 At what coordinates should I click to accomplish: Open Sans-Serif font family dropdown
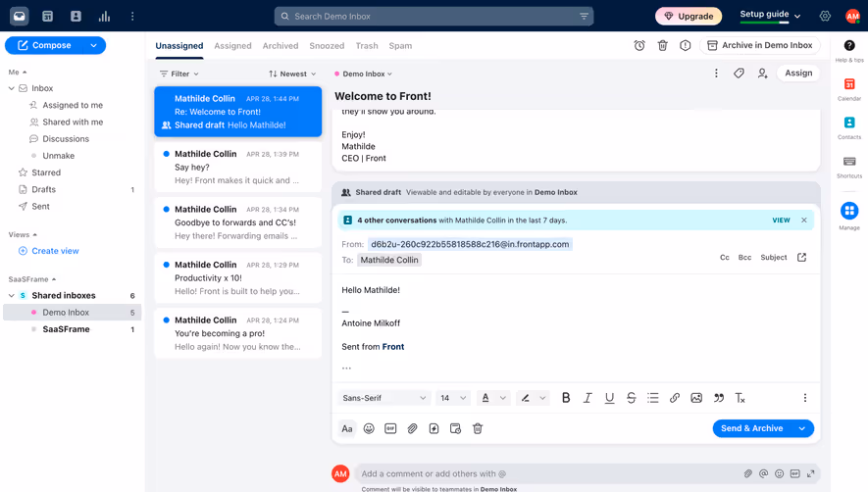[x=383, y=397]
